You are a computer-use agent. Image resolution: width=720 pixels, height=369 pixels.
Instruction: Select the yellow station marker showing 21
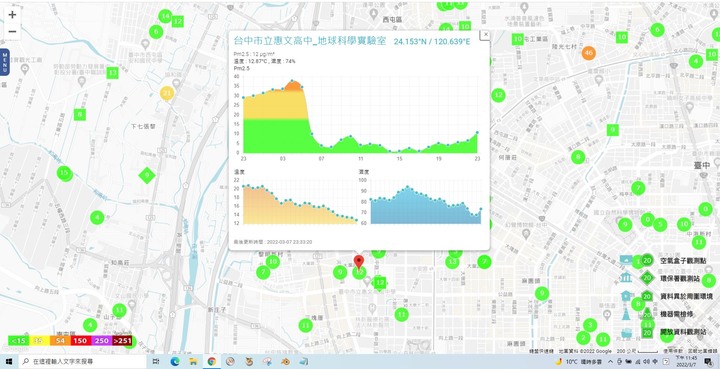click(x=167, y=94)
